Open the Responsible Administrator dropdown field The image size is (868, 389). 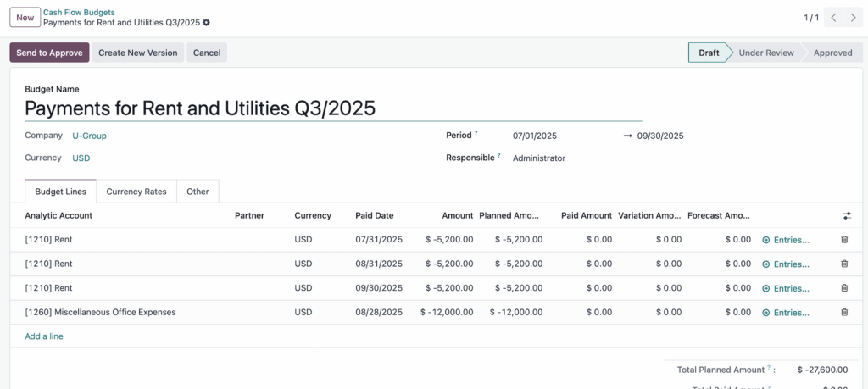pos(539,158)
